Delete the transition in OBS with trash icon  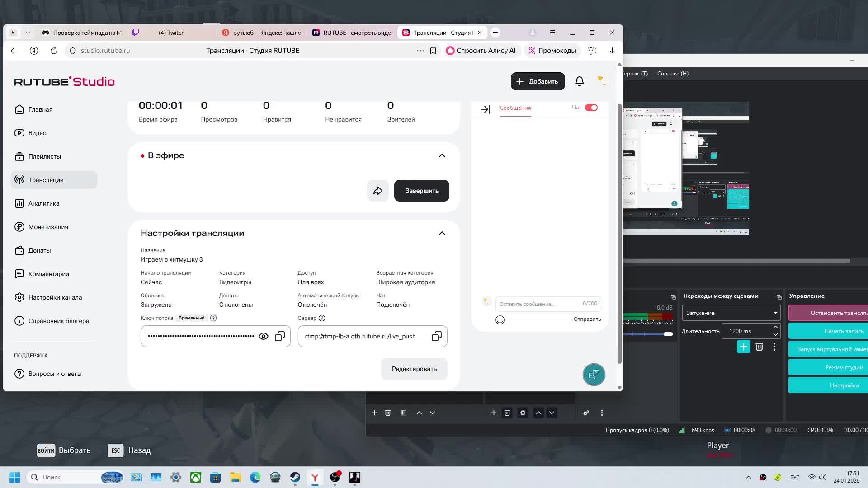(x=759, y=347)
